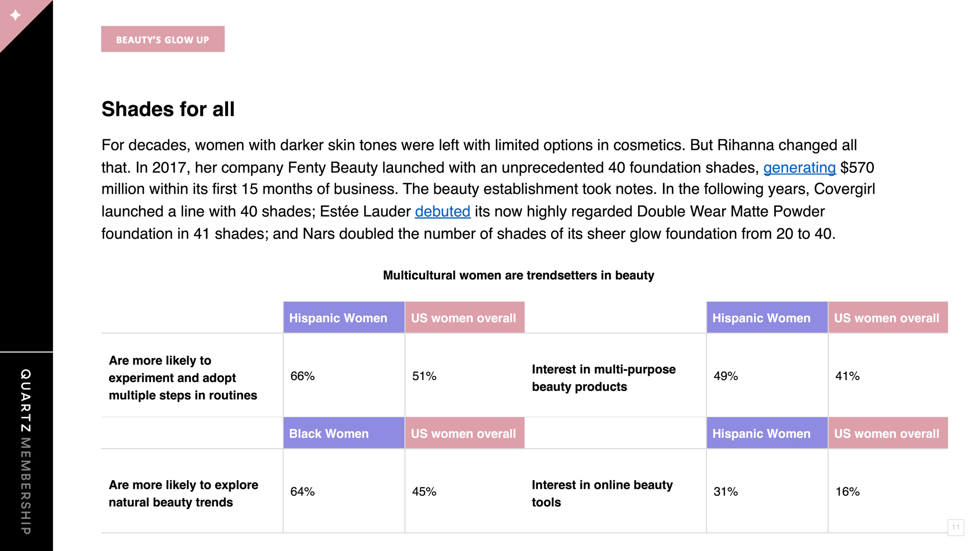The height and width of the screenshot is (551, 980).
Task: Click the 64% Black Women value
Action: tap(344, 491)
